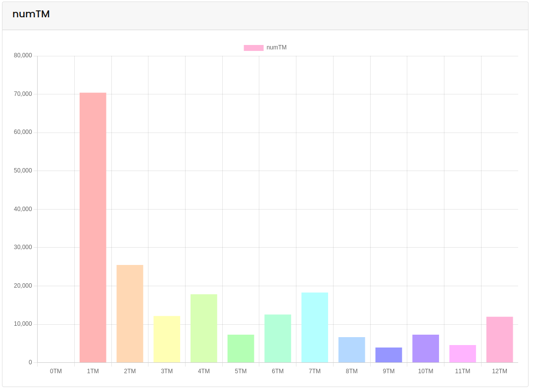Click the green 5TM bar
Viewport: 534px width, 392px height.
tap(241, 348)
